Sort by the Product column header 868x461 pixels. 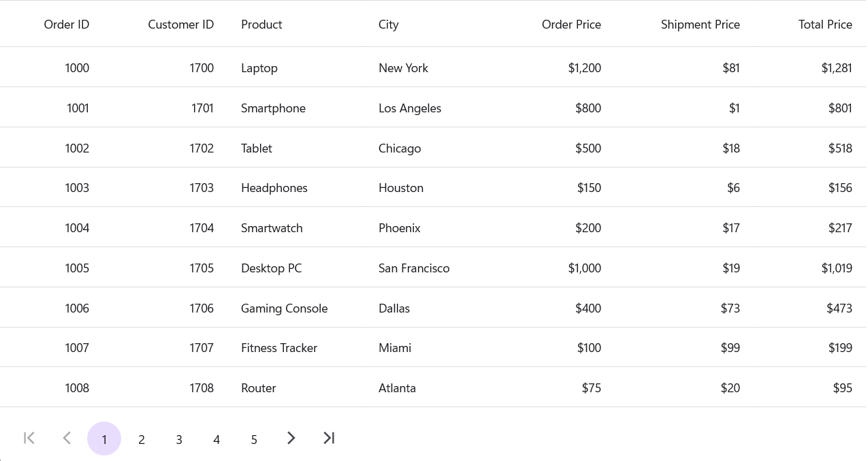[x=261, y=25]
